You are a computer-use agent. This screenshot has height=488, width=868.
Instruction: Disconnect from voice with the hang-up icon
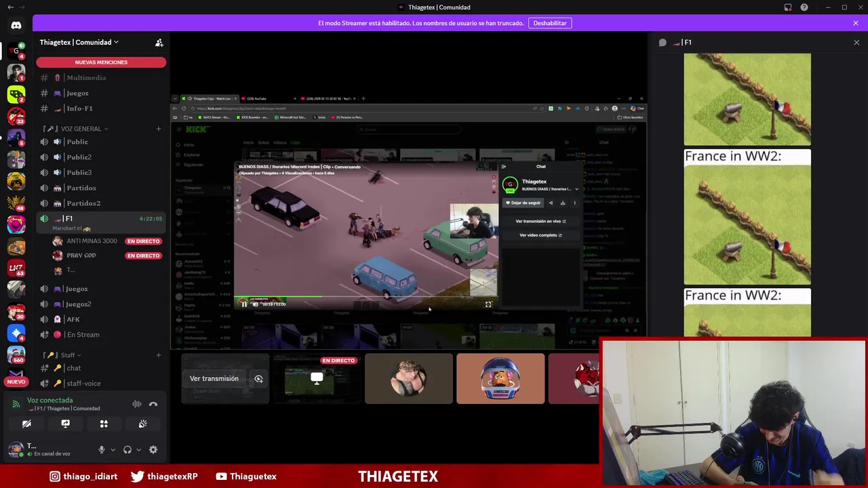[153, 404]
